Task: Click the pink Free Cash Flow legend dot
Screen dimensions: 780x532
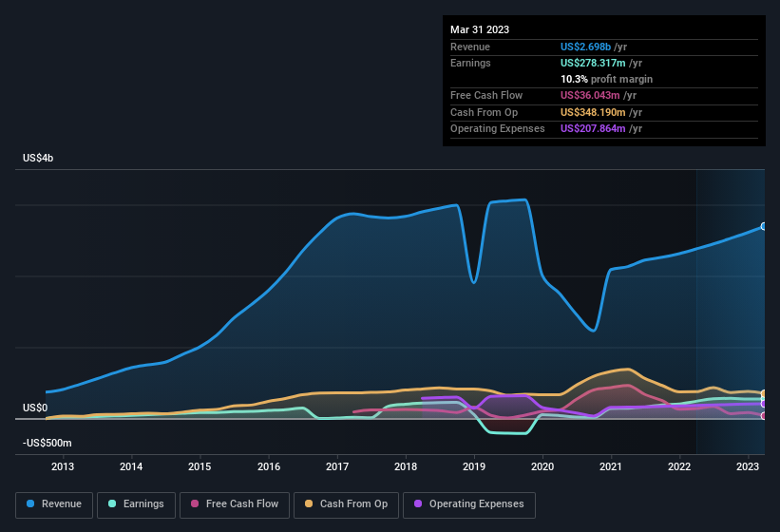Action: (195, 504)
